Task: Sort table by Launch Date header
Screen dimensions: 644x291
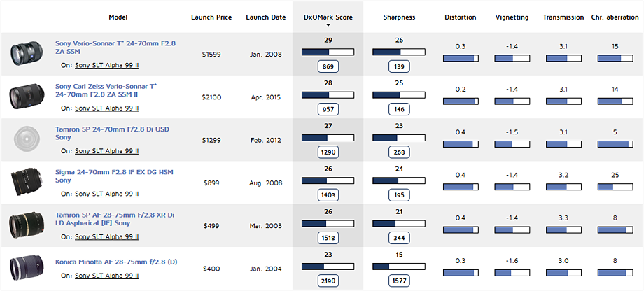Action: pyautogui.click(x=265, y=17)
